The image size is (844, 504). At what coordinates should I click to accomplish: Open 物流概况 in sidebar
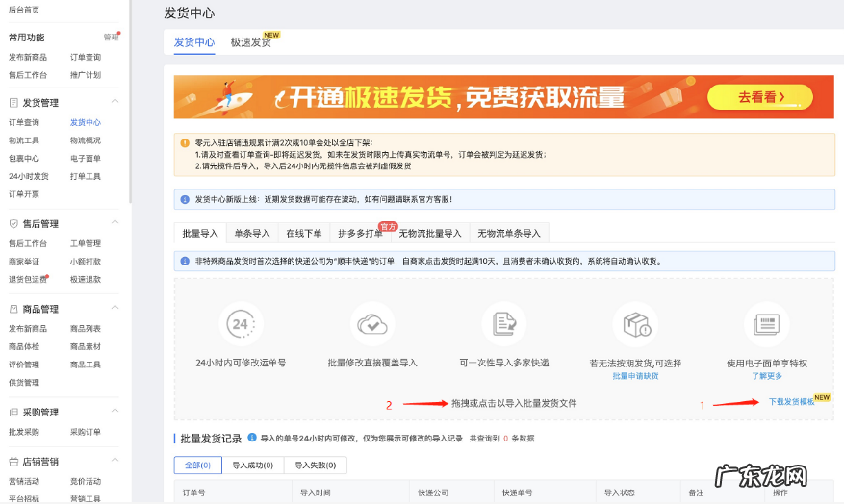click(86, 140)
